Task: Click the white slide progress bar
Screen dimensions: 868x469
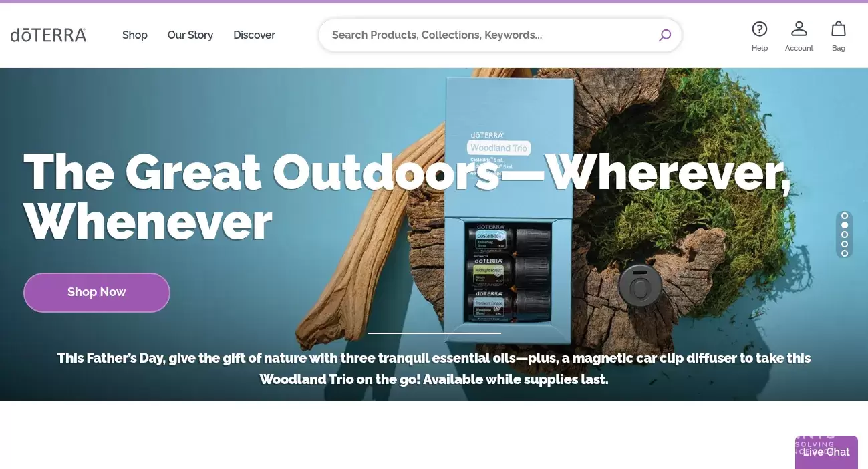Action: point(434,333)
